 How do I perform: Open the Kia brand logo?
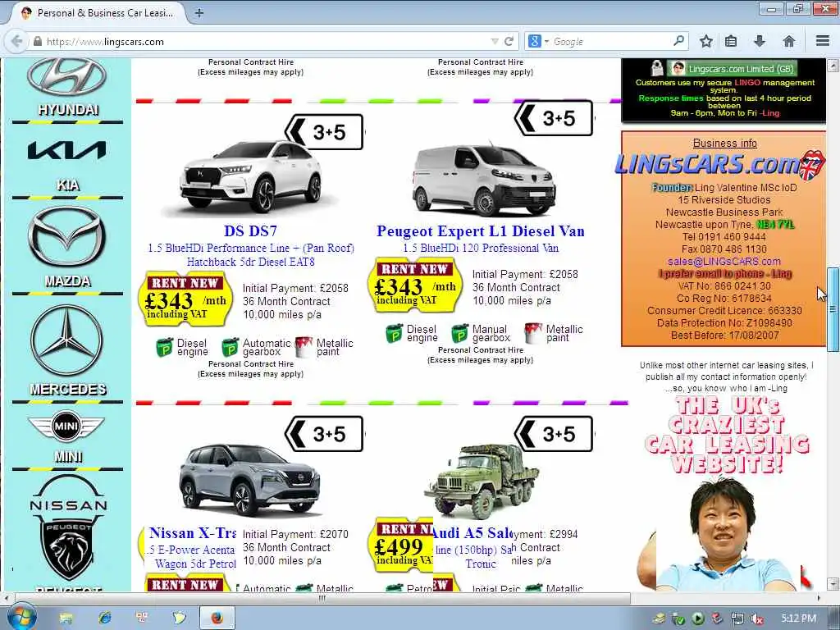pyautogui.click(x=67, y=151)
